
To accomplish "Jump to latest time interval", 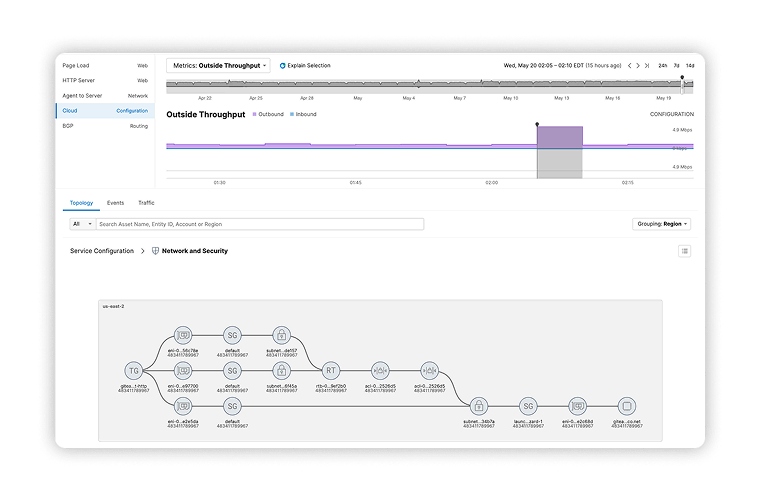I will click(647, 65).
